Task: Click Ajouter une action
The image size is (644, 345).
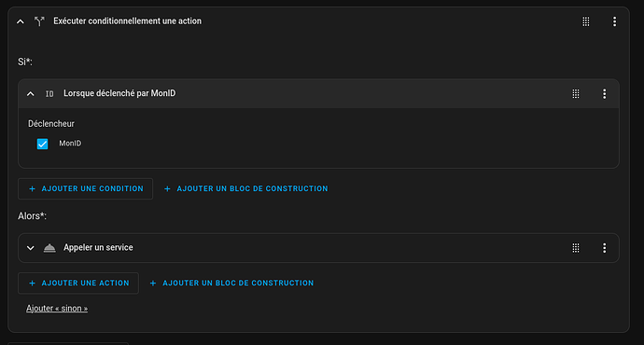Action: [x=78, y=283]
